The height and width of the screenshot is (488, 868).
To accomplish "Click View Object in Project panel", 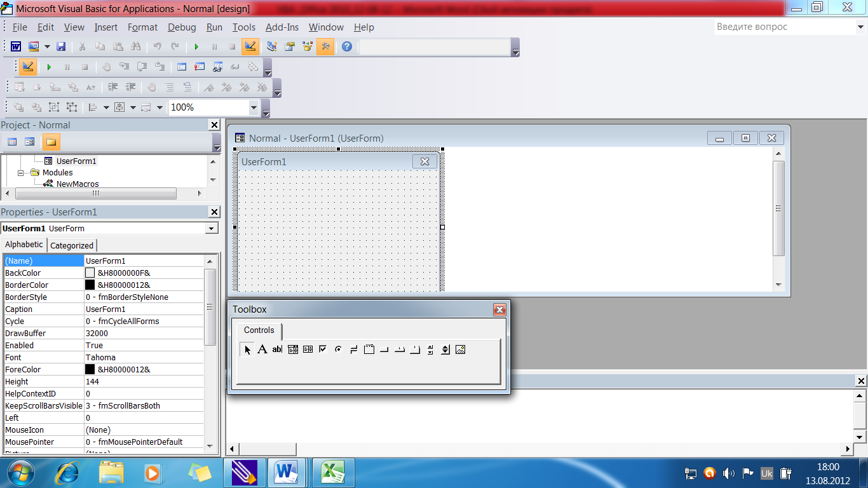I will click(x=29, y=142).
